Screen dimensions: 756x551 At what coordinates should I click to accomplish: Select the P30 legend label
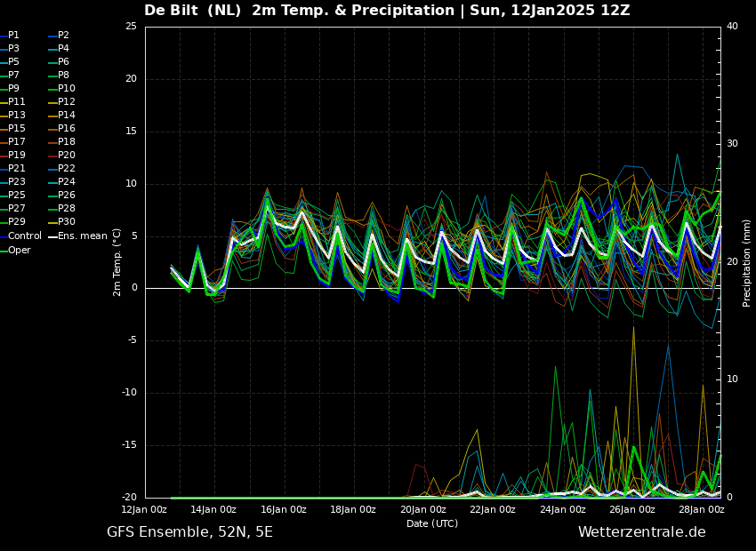(67, 221)
